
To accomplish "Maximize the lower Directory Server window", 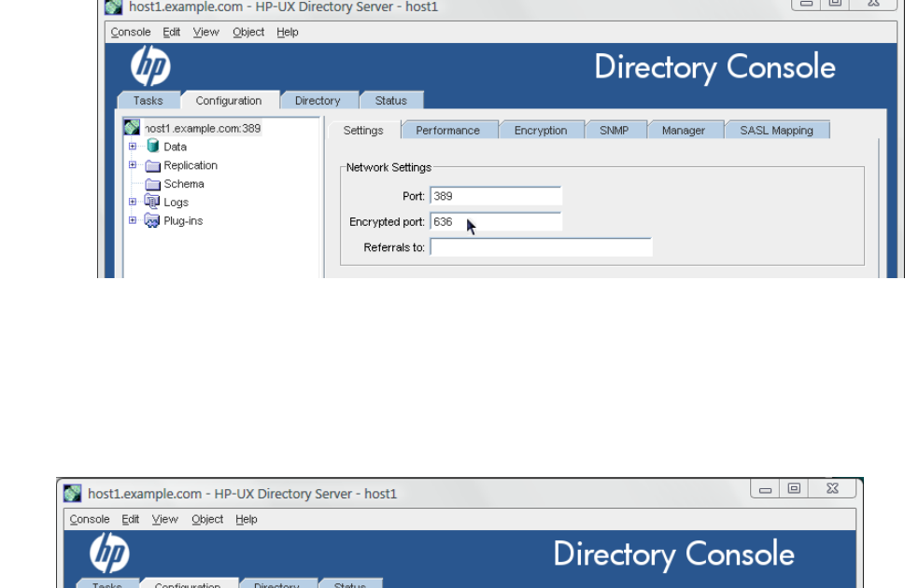I will coord(794,489).
